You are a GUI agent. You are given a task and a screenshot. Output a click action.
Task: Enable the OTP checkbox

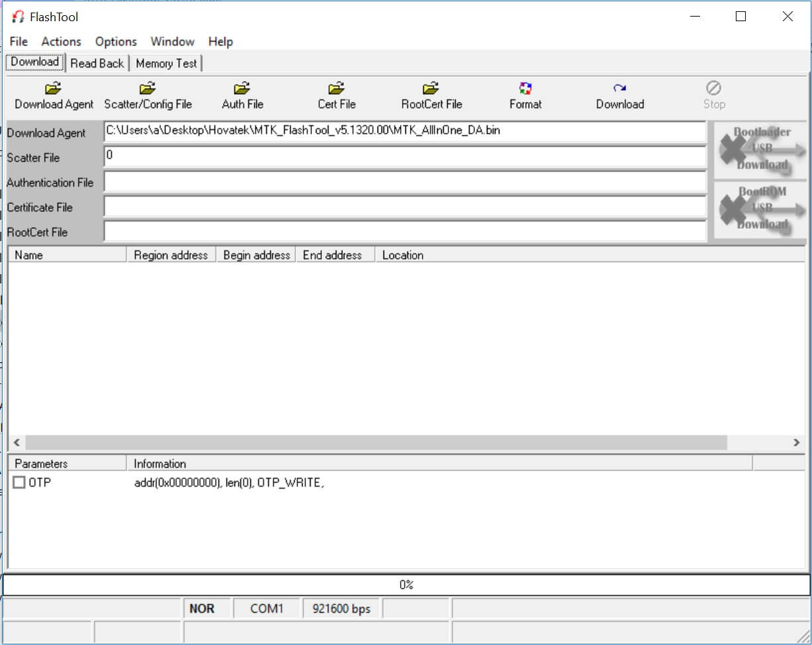(19, 483)
